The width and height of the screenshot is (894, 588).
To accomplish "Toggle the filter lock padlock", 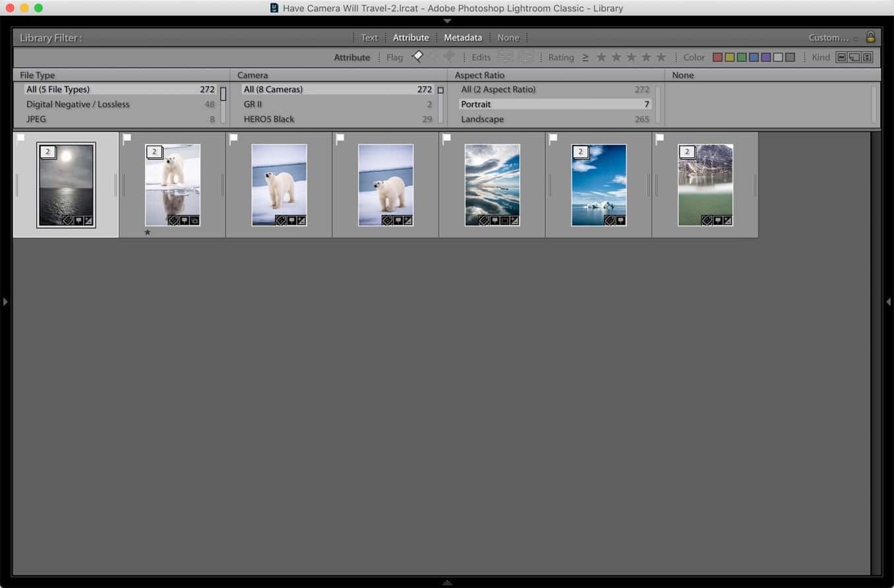I will [x=870, y=37].
